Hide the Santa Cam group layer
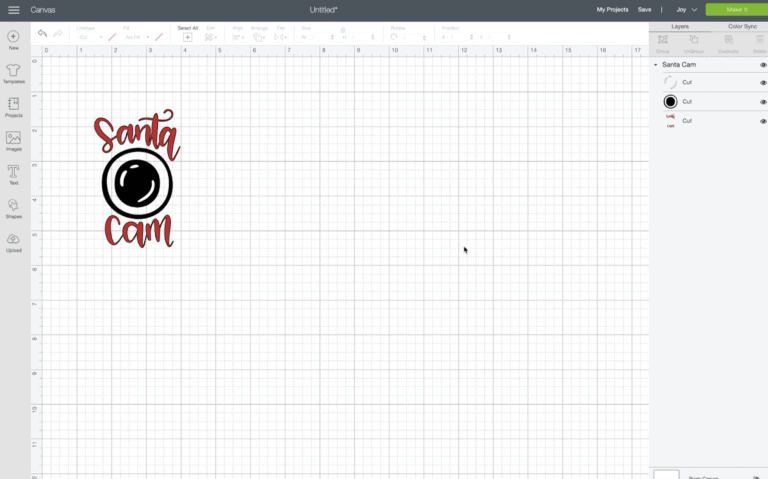The width and height of the screenshot is (768, 479). point(763,65)
